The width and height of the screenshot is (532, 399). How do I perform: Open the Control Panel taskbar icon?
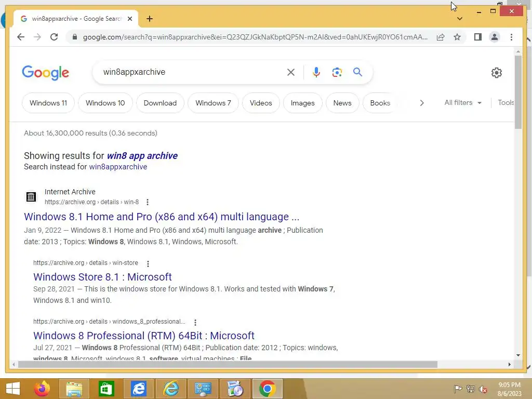tap(203, 389)
